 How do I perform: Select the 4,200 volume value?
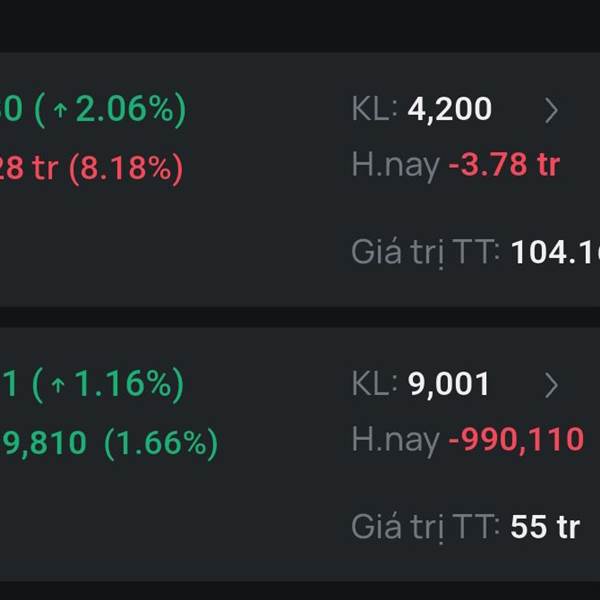[449, 110]
